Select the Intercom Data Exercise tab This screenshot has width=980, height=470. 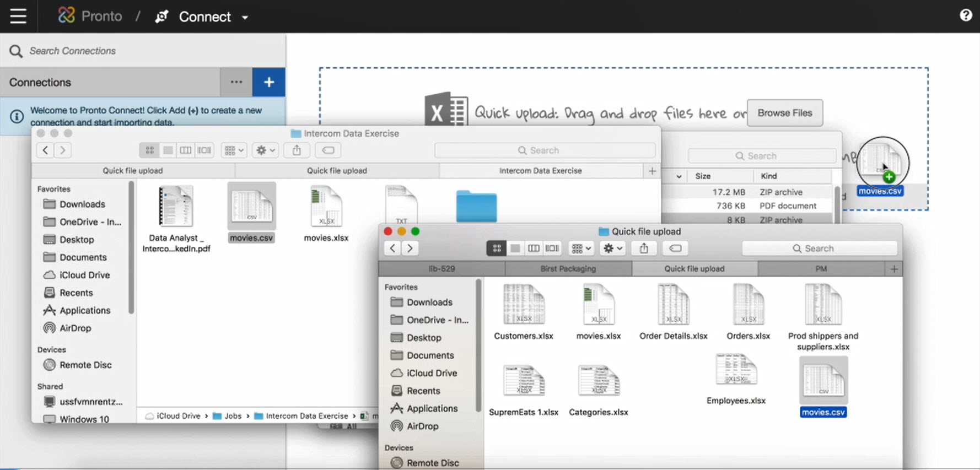click(540, 171)
